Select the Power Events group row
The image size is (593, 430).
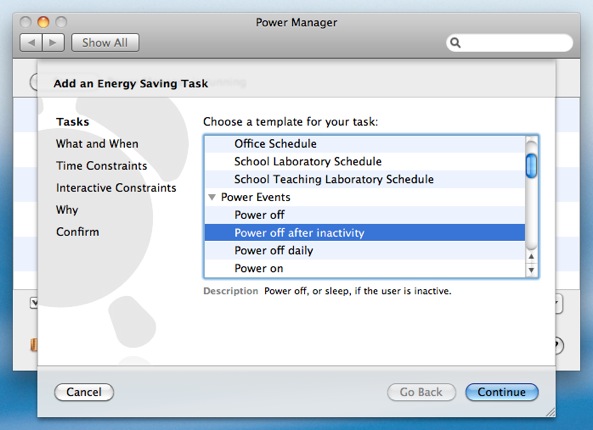[x=365, y=197]
